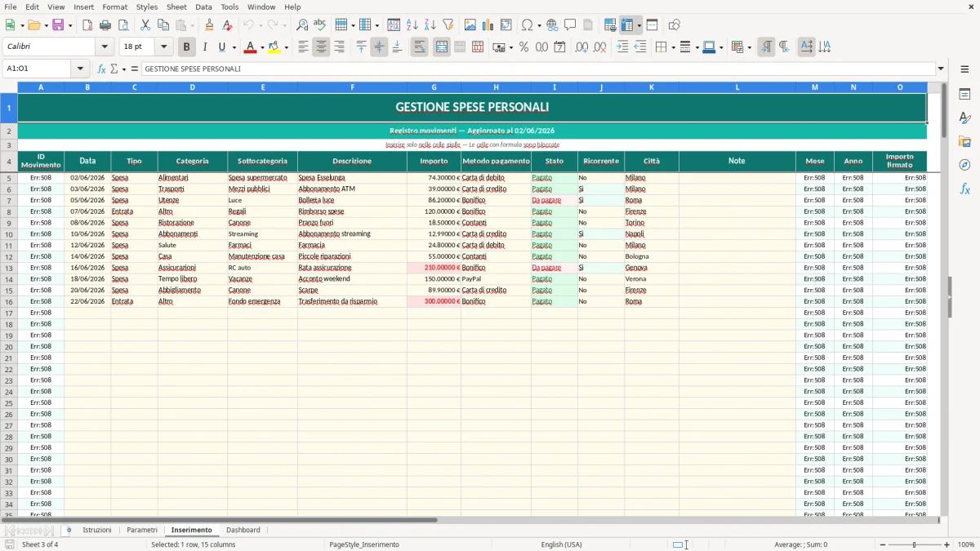Select Clone Formatting paintbrush
The image size is (980, 551).
(209, 25)
